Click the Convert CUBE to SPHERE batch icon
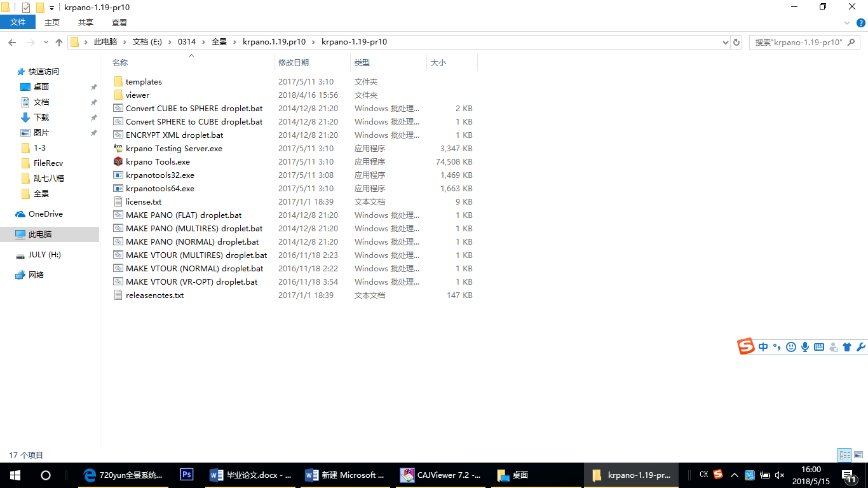 [x=118, y=108]
